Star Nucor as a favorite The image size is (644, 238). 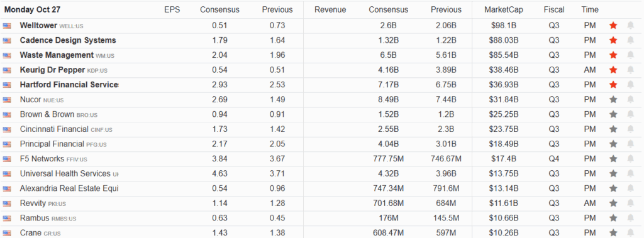613,99
